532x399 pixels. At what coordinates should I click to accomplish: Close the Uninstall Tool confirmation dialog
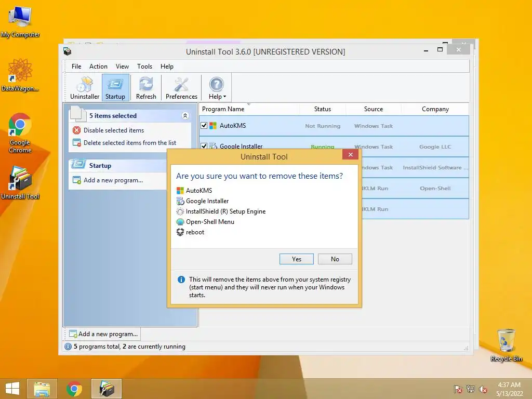coord(351,155)
